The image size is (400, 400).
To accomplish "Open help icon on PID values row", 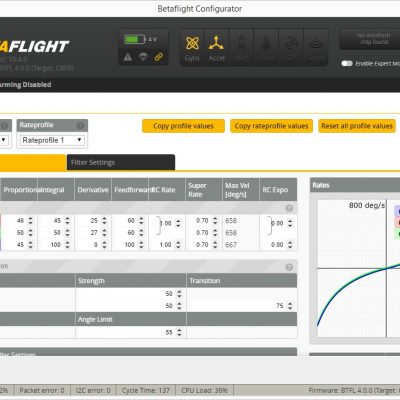I will pyautogui.click(x=289, y=208).
